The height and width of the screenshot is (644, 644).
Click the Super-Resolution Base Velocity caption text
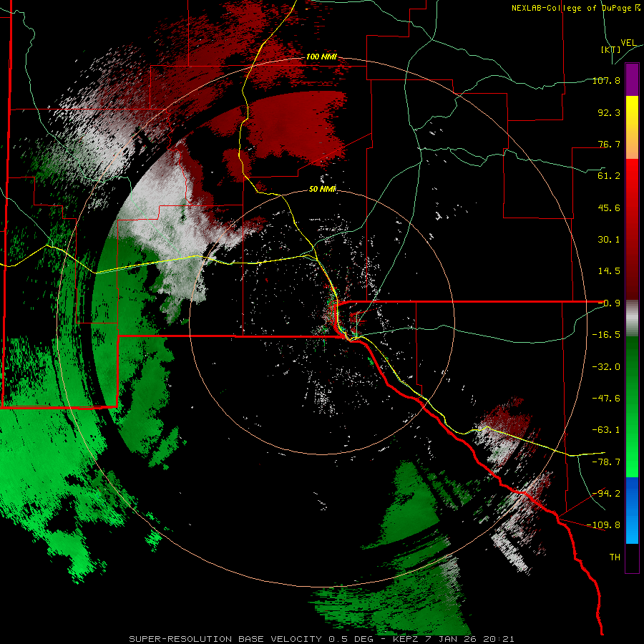point(321,639)
